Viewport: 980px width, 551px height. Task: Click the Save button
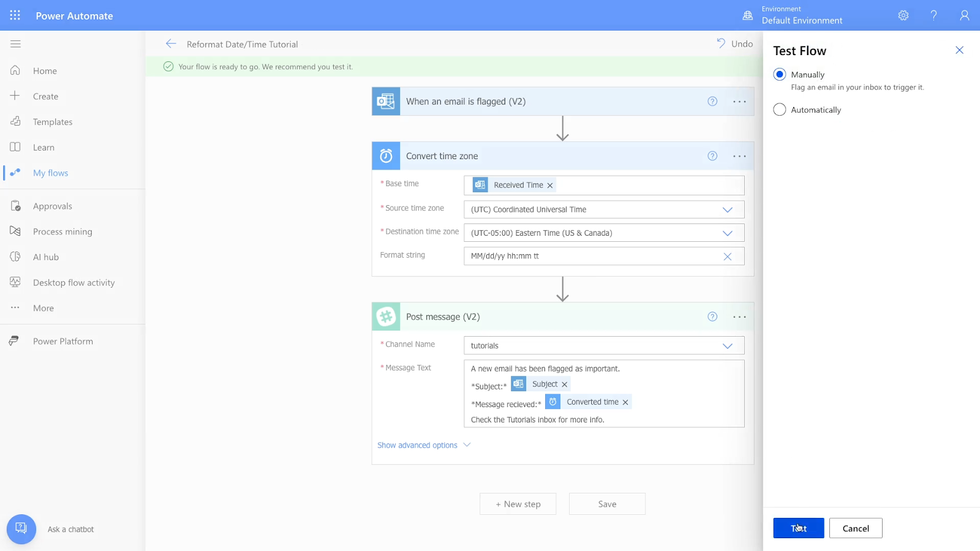(x=607, y=504)
